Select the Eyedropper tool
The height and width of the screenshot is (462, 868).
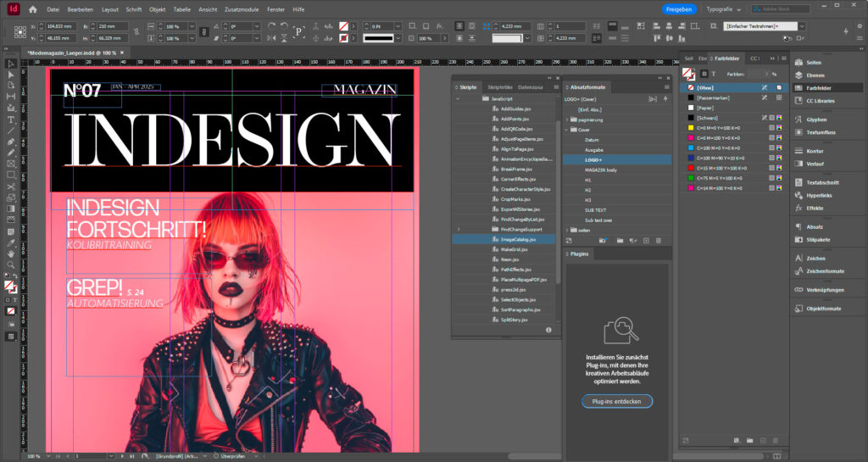(10, 243)
